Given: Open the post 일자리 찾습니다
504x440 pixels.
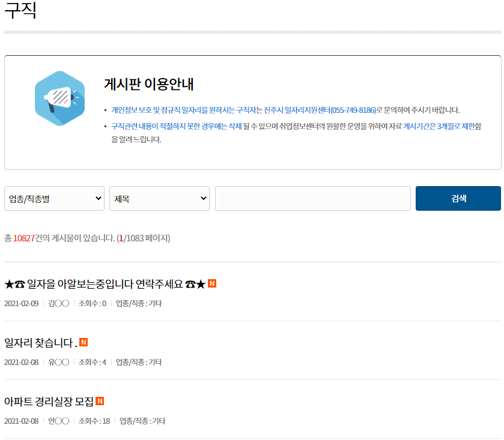Looking at the screenshot, I should 39,342.
